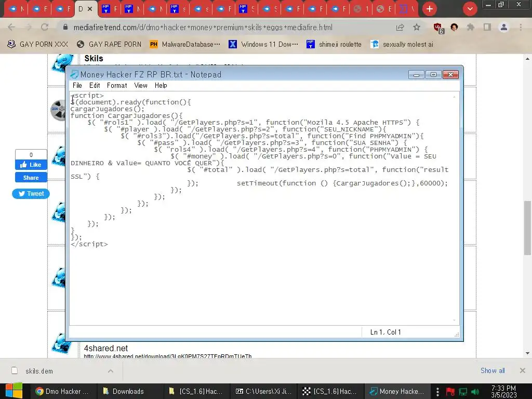
Task: Expand options chevron for skils.dem download
Action: (x=111, y=371)
